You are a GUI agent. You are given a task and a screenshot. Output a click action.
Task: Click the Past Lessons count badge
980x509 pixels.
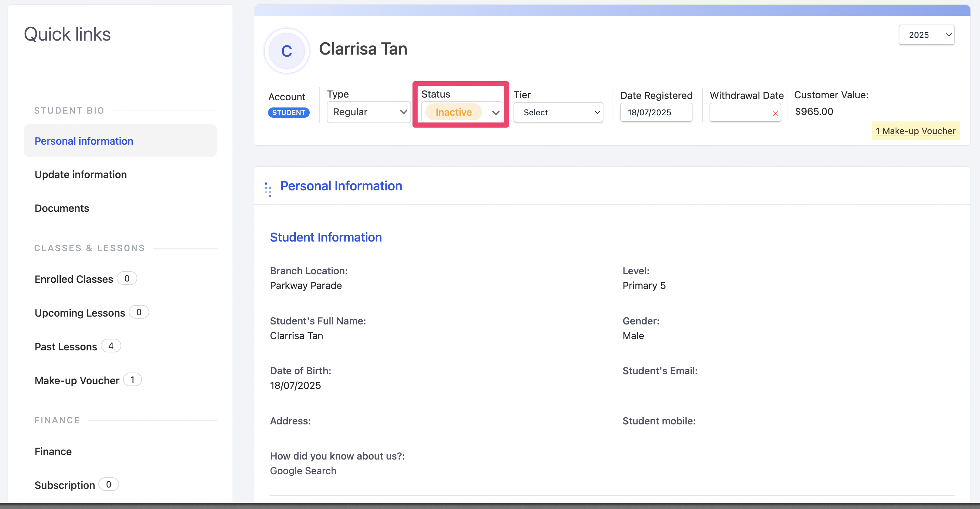[111, 346]
